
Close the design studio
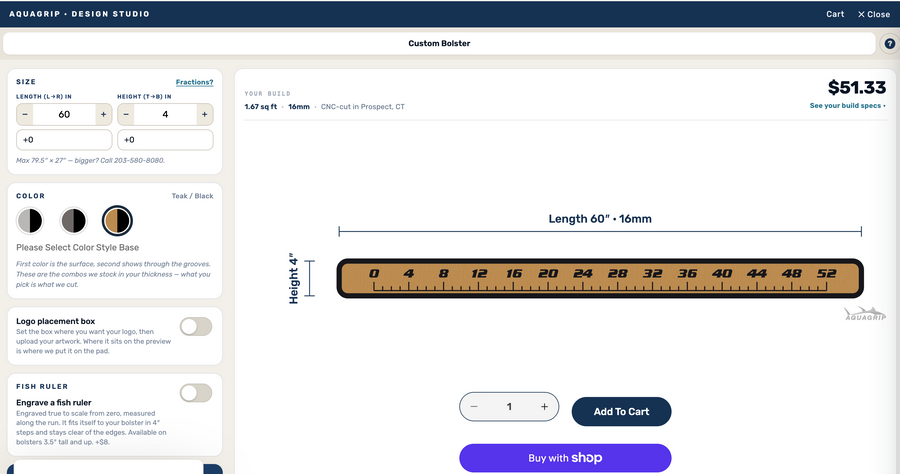874,14
